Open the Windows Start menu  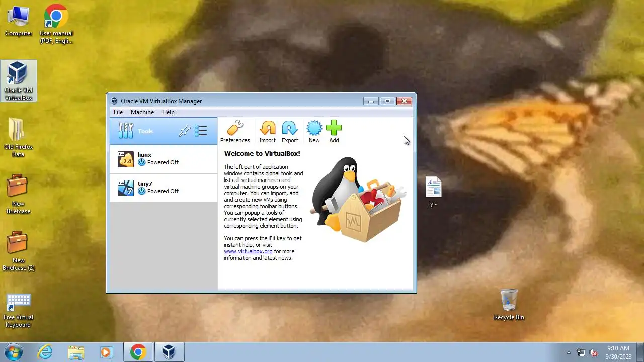[x=13, y=352]
